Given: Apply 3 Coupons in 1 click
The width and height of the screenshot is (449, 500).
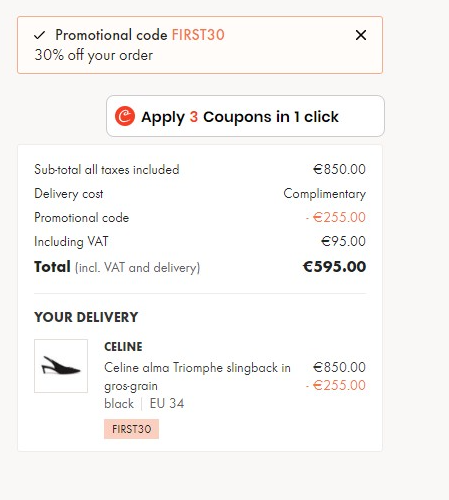Looking at the screenshot, I should coord(245,116).
